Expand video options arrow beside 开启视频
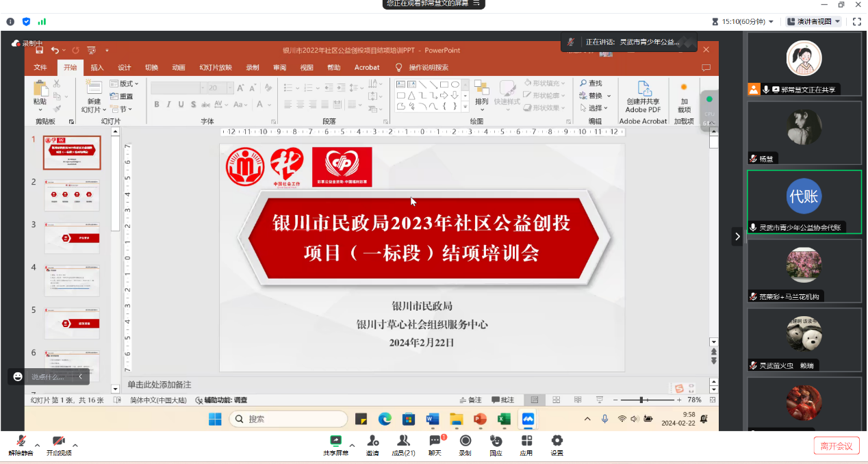This screenshot has height=464, width=868. pos(75,446)
